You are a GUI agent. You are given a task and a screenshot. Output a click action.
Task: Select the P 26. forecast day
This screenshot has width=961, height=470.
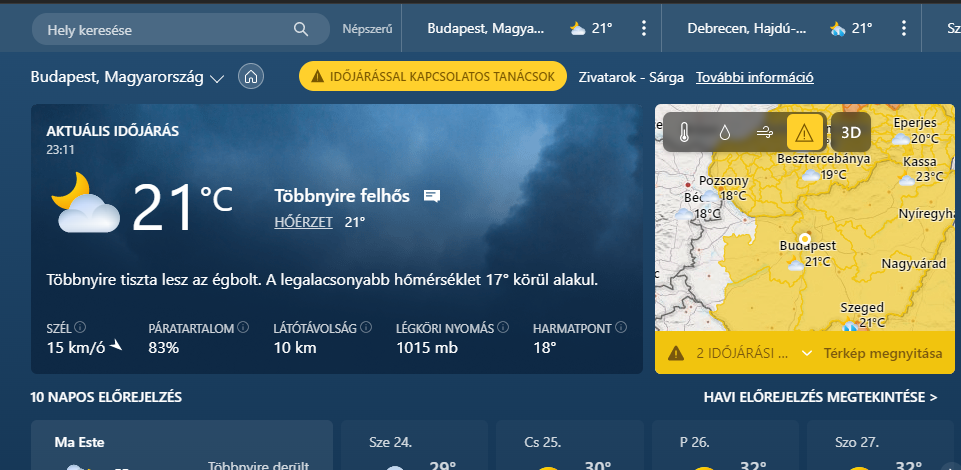(x=726, y=445)
